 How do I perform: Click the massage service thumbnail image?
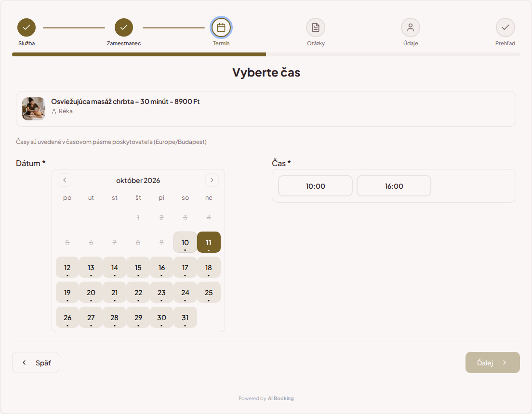(34, 109)
